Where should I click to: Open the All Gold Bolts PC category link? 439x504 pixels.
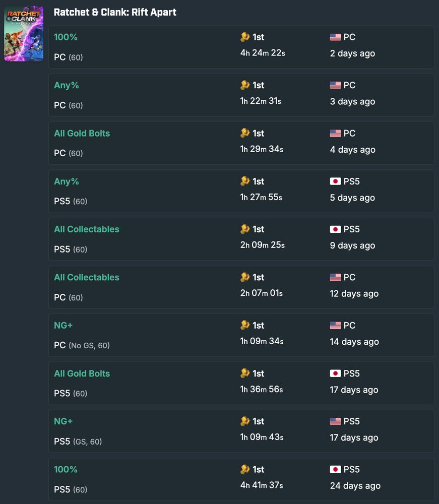point(82,133)
